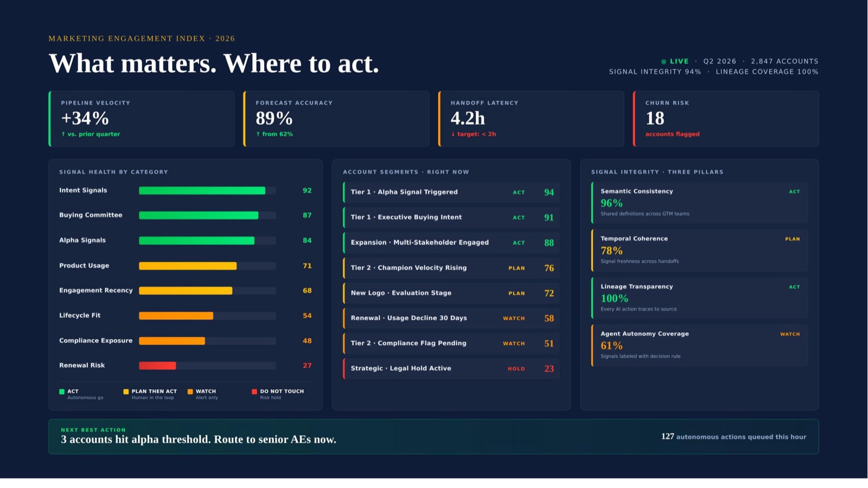Image resolution: width=868 pixels, height=488 pixels.
Task: Click the red DO NOT TOUCH legend swatch
Action: click(x=254, y=391)
